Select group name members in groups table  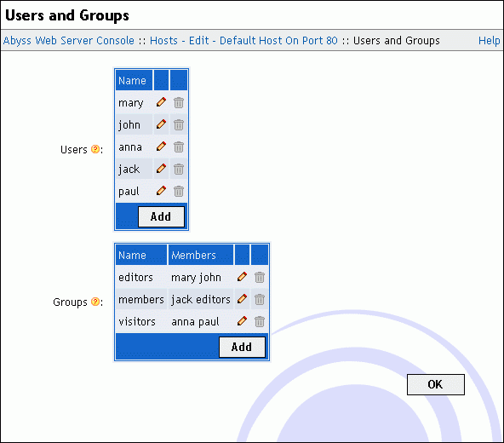[x=141, y=300]
